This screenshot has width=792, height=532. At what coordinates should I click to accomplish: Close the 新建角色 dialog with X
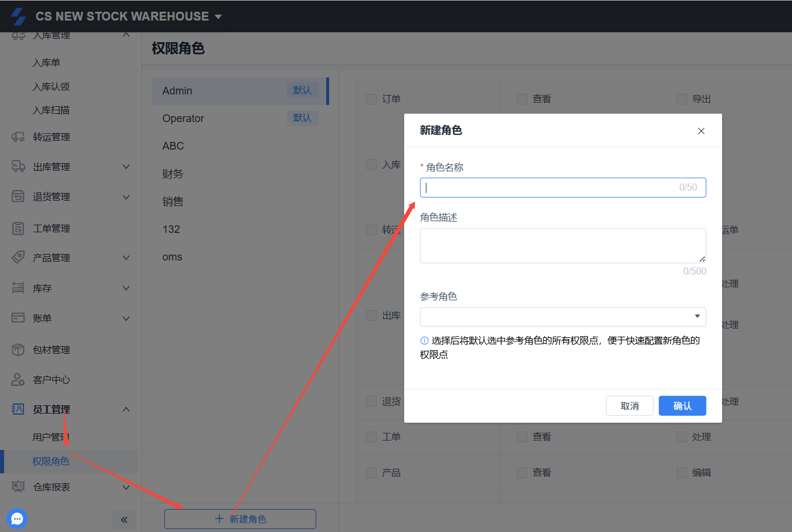(x=701, y=131)
